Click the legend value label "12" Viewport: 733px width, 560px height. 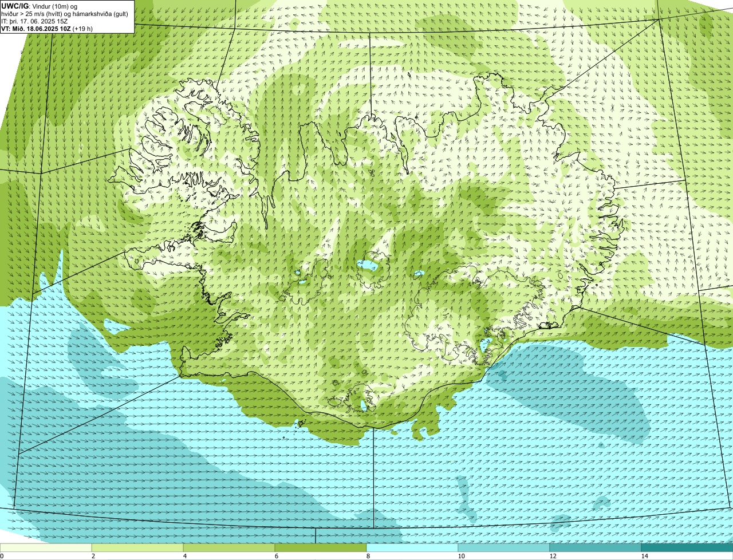pyautogui.click(x=553, y=556)
